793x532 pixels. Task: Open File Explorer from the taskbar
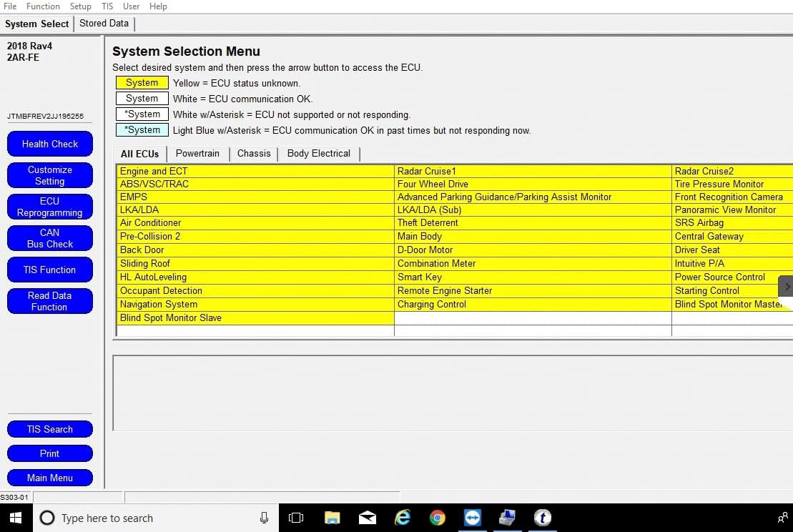tap(332, 518)
